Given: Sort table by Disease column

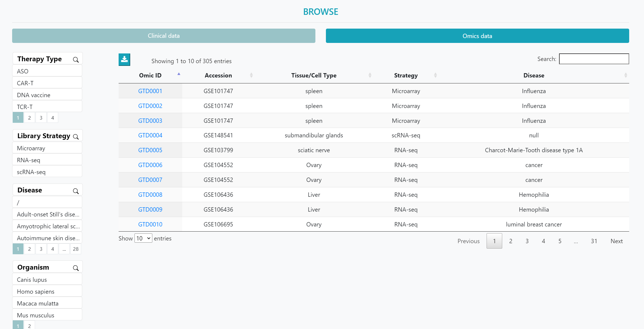Looking at the screenshot, I should point(626,75).
